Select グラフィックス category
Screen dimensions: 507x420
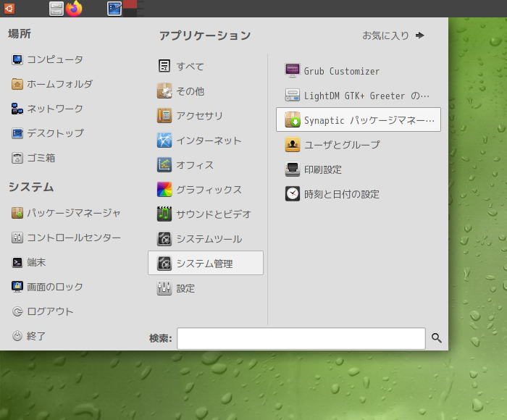pyautogui.click(x=206, y=190)
